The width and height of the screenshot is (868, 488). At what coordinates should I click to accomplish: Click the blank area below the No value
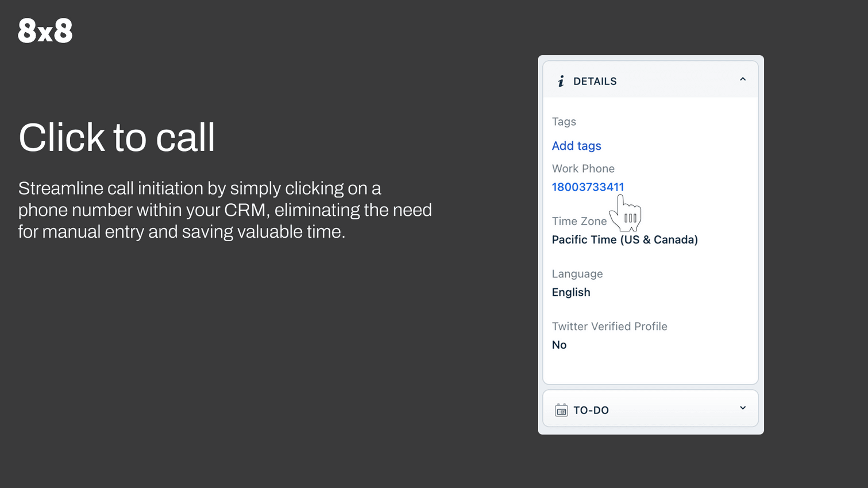tap(650, 367)
